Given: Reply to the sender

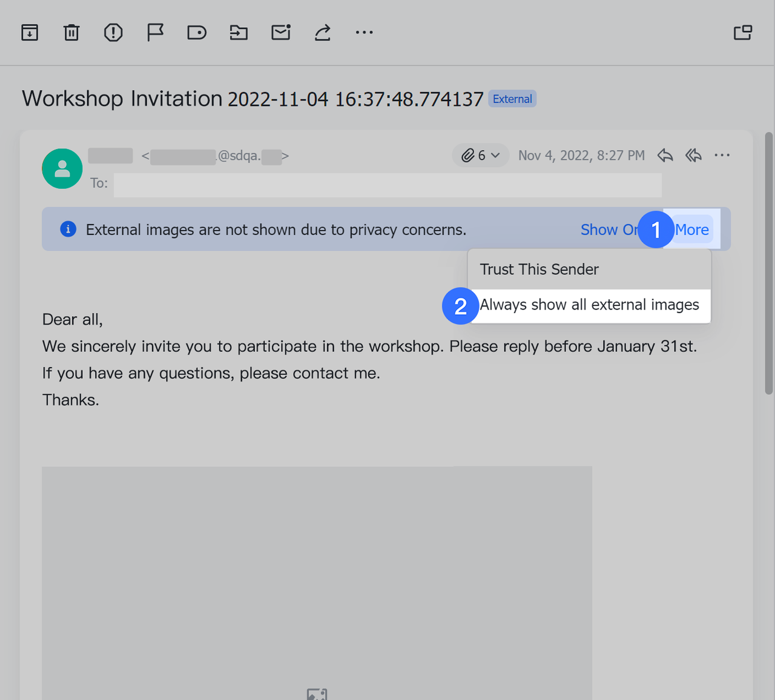Looking at the screenshot, I should [665, 156].
